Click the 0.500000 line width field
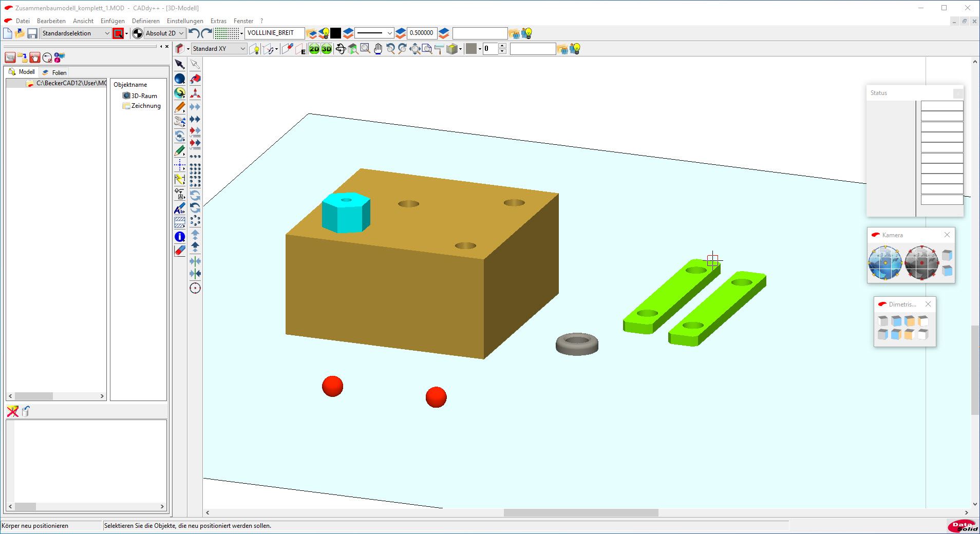 421,33
